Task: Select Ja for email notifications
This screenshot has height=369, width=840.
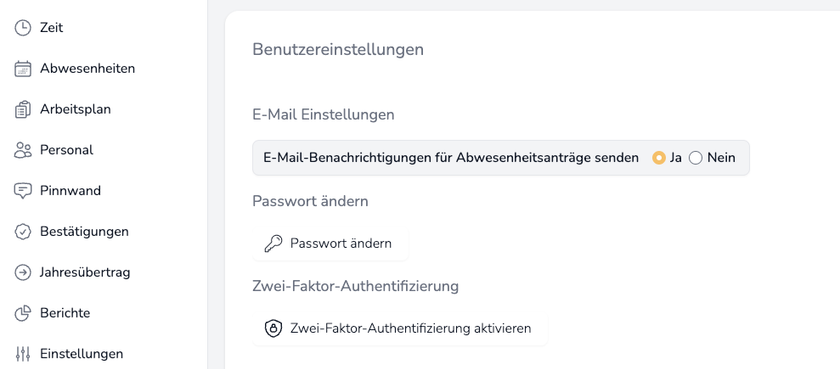Action: pos(658,158)
